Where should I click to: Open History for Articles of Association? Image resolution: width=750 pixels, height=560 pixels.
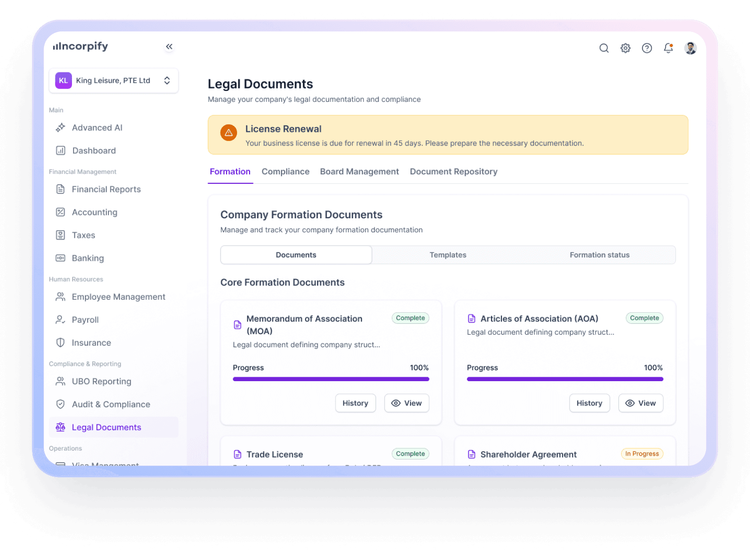[589, 403]
